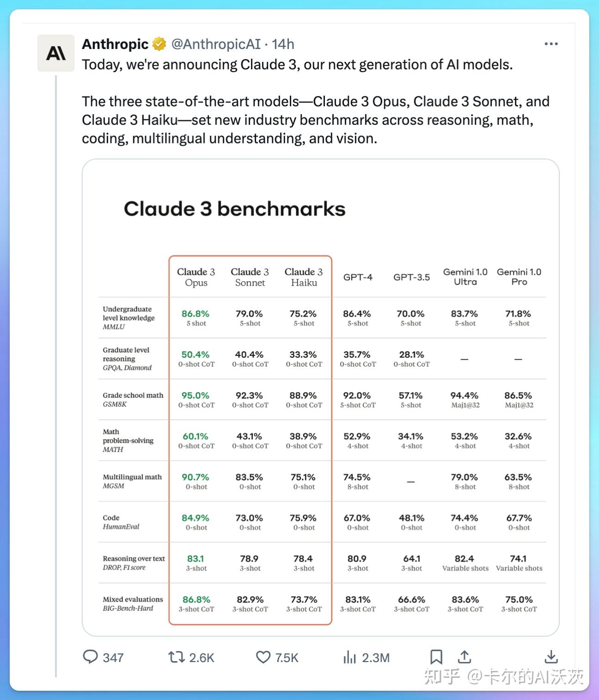
Task: Open the view analytics bar-chart icon
Action: tap(349, 657)
